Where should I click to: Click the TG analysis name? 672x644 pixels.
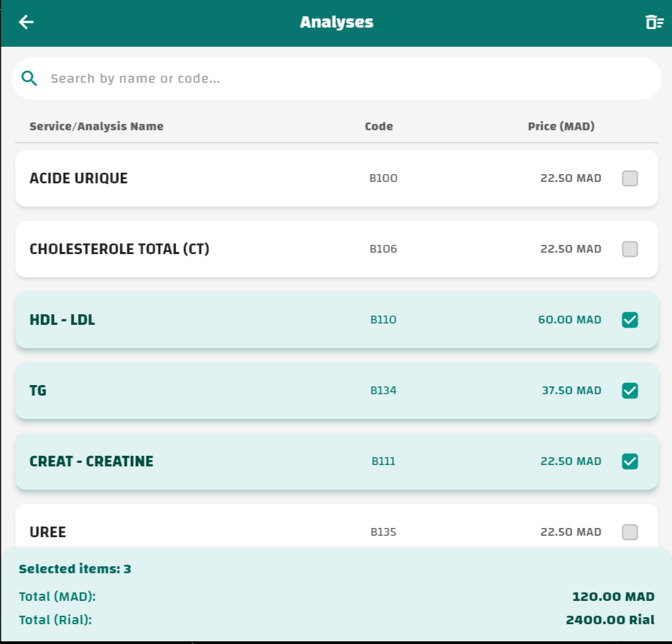tap(38, 391)
